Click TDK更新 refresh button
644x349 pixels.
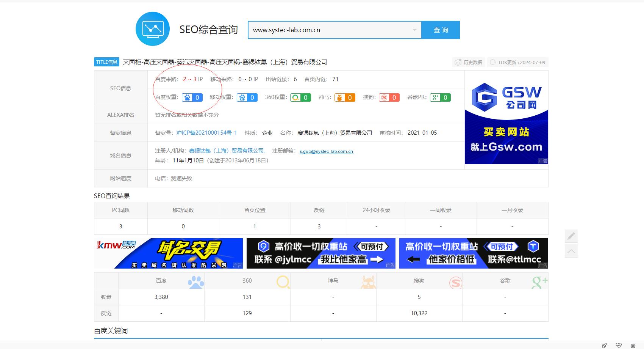coord(517,62)
